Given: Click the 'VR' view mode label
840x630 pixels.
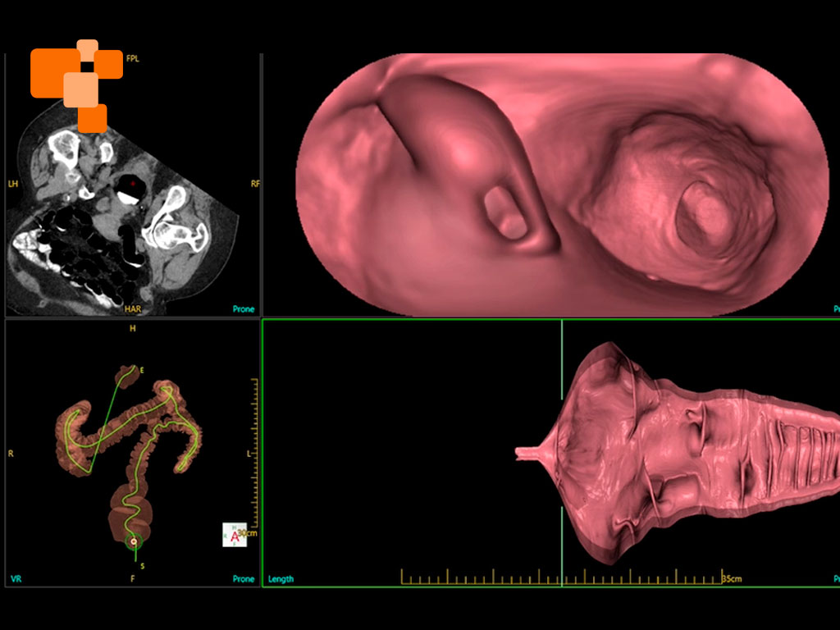Looking at the screenshot, I should [16, 579].
